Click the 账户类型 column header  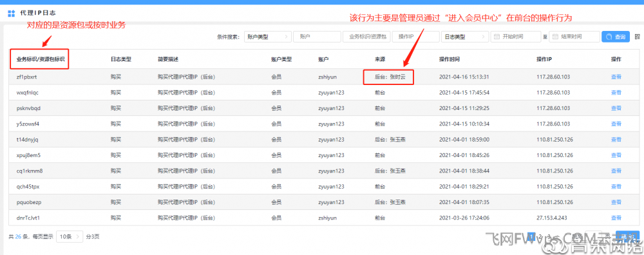tap(281, 59)
